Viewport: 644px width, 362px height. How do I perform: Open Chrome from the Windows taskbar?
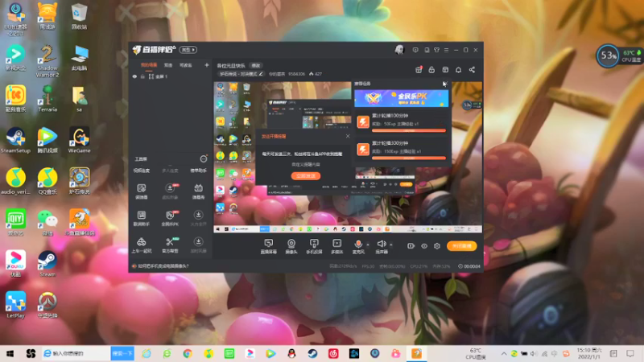pos(188,353)
